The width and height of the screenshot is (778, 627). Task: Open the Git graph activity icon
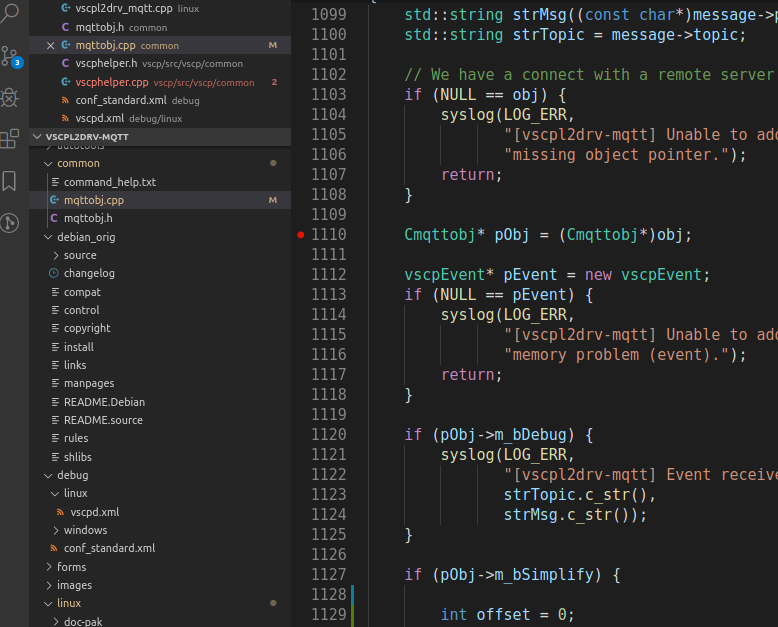pos(9,223)
